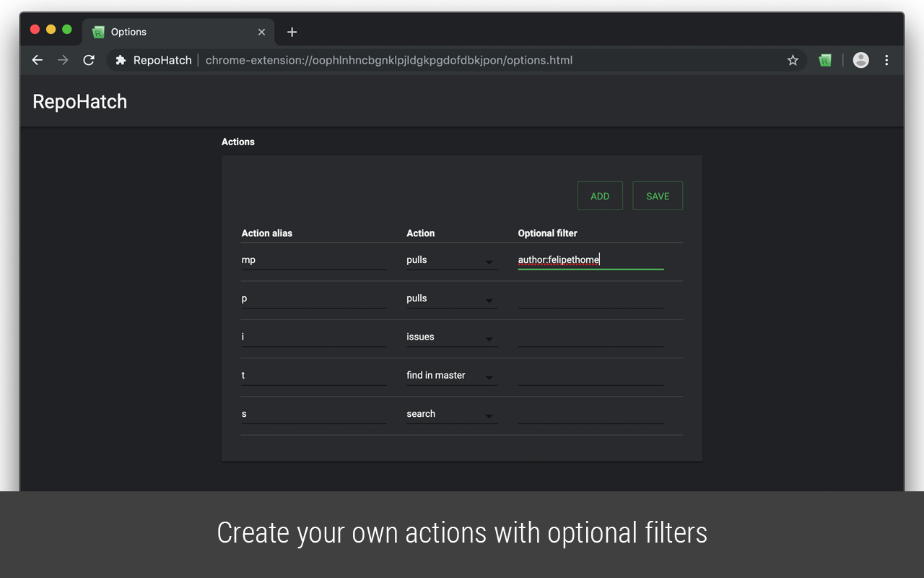Edit the t action alias field
Image resolution: width=924 pixels, height=578 pixels.
click(314, 375)
